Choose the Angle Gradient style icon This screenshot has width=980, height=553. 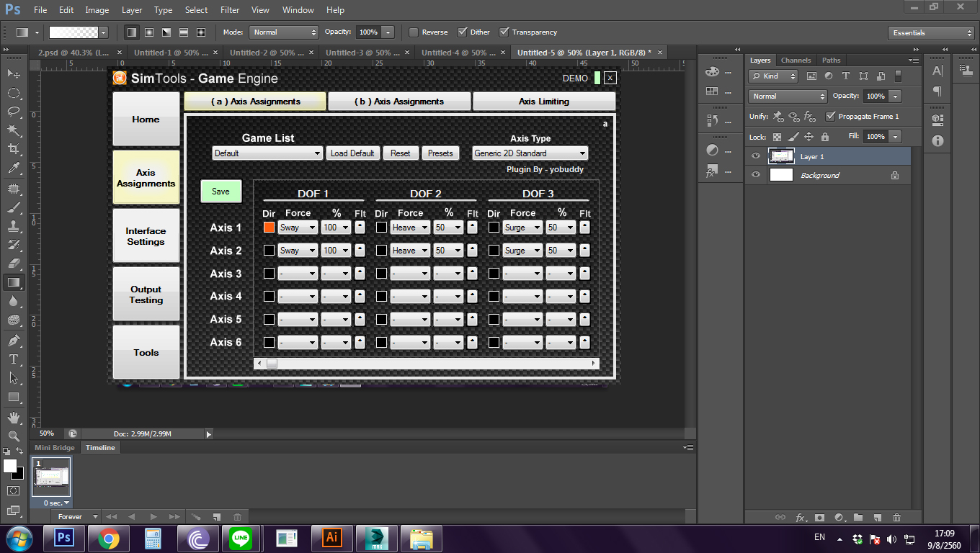166,32
